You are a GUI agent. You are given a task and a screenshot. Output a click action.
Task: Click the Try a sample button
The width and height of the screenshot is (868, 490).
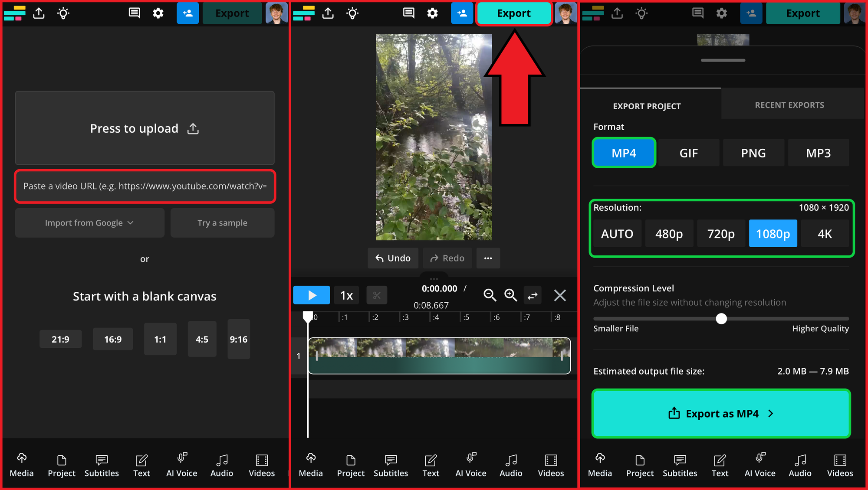[x=222, y=222]
